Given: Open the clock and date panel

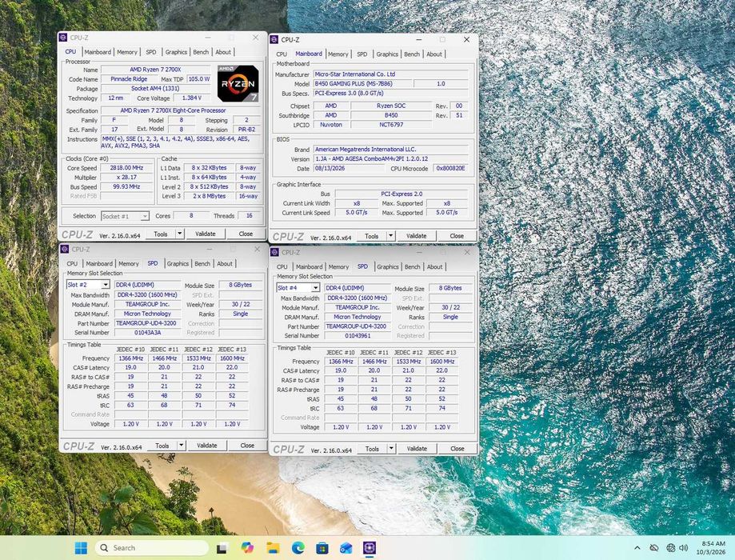Looking at the screenshot, I should [711, 548].
